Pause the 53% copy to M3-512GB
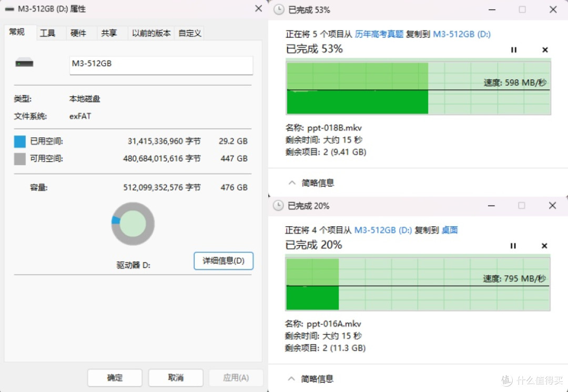 pyautogui.click(x=513, y=50)
